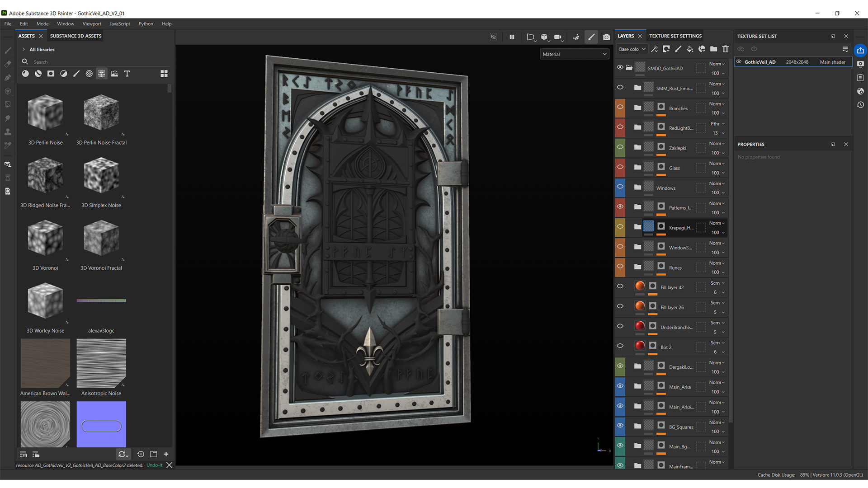Click the import resources plus icon
This screenshot has height=488, width=868.
(166, 454)
